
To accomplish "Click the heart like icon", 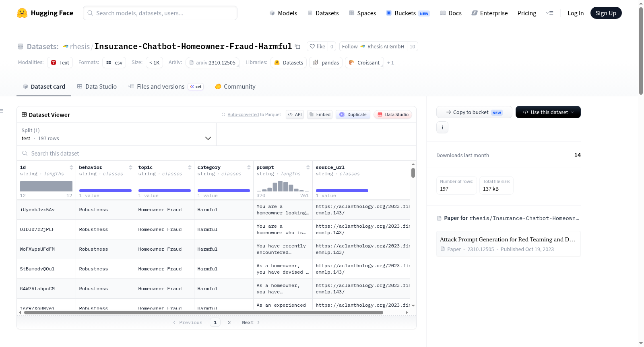I will click(312, 46).
